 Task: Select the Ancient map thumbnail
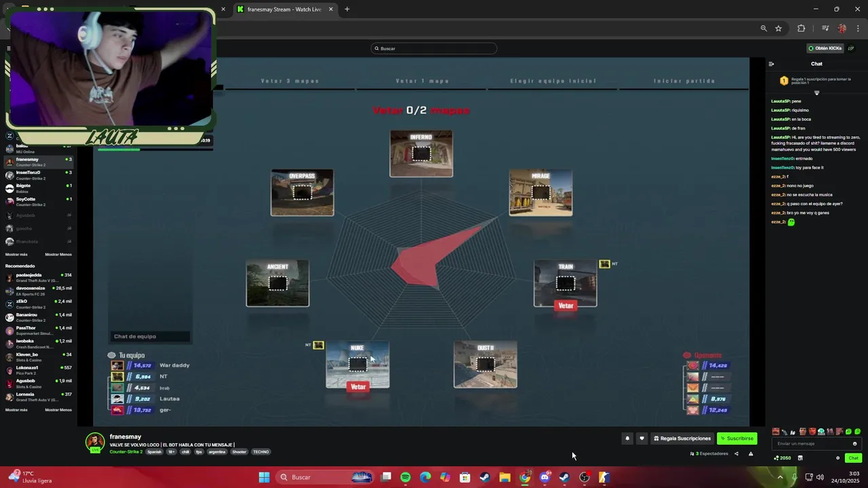(x=278, y=283)
